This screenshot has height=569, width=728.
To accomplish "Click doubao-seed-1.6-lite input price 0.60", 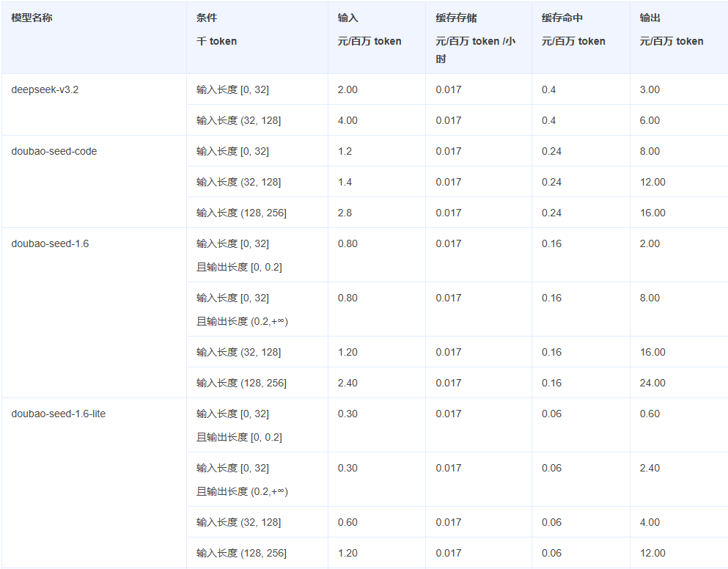I will click(348, 522).
